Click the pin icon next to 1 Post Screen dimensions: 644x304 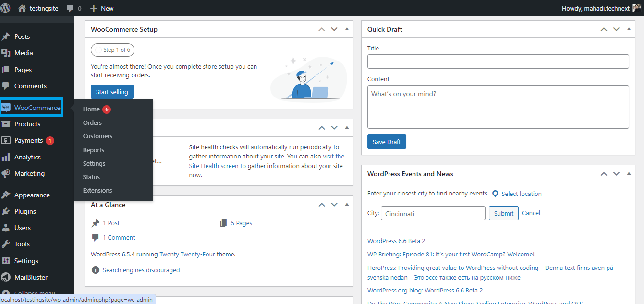(96, 223)
